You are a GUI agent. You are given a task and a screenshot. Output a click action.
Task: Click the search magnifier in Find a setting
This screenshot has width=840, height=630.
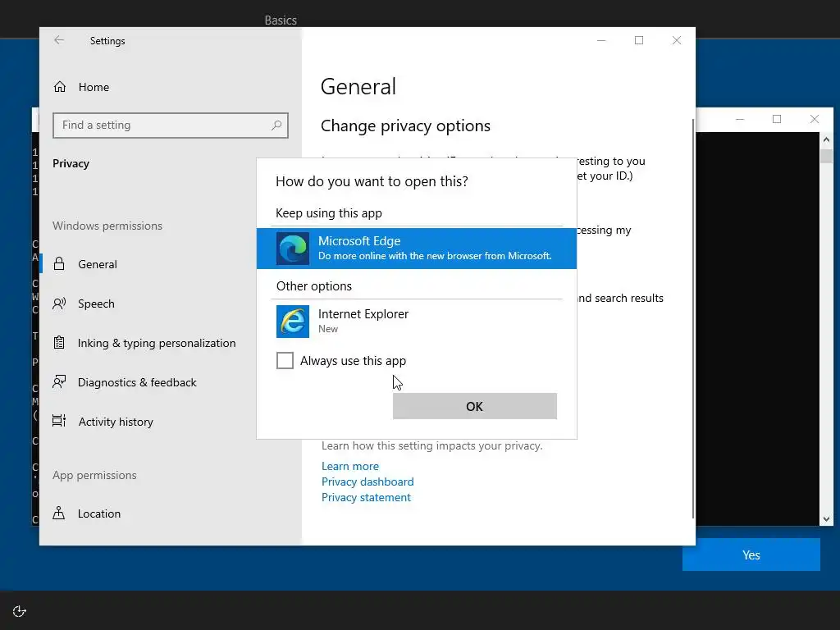click(x=276, y=126)
